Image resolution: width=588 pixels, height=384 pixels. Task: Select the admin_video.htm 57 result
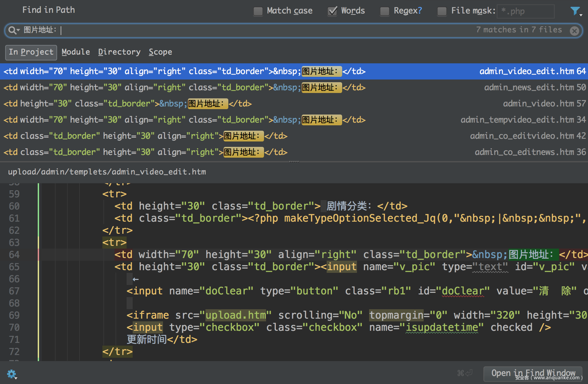tap(294, 104)
